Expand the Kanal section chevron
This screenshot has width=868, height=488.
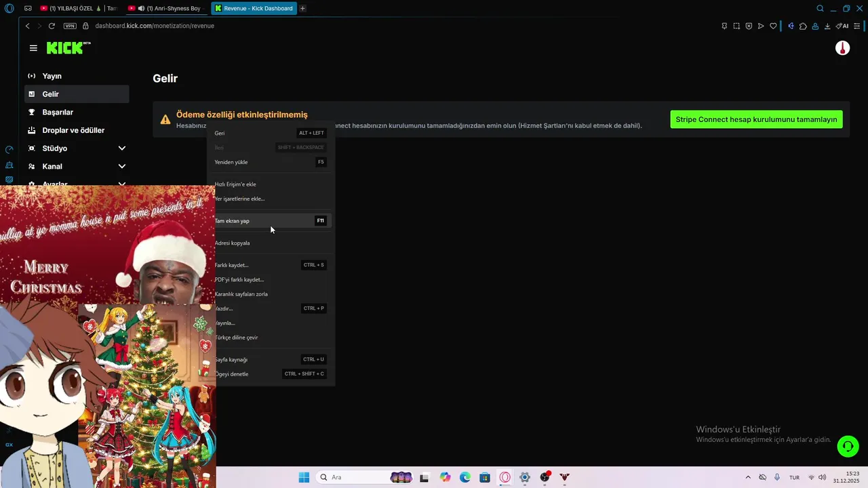pyautogui.click(x=122, y=166)
